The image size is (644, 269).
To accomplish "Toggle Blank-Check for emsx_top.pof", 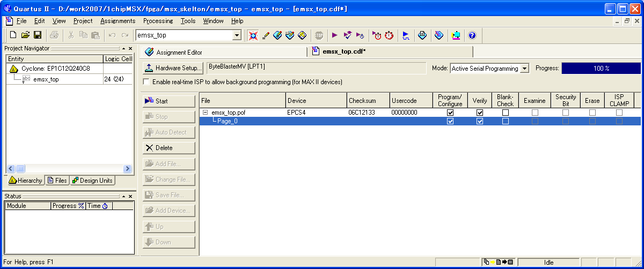I will pyautogui.click(x=506, y=113).
